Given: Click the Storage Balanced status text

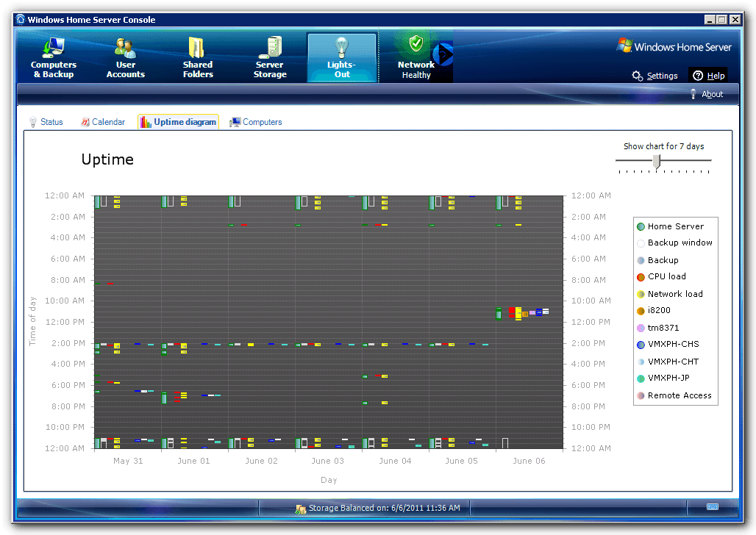Looking at the screenshot, I should click(x=385, y=508).
